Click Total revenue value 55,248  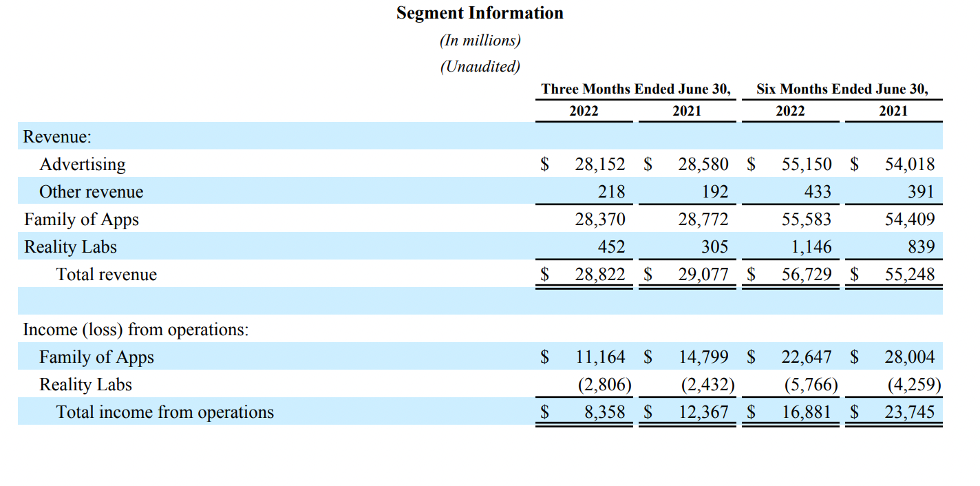click(x=910, y=275)
